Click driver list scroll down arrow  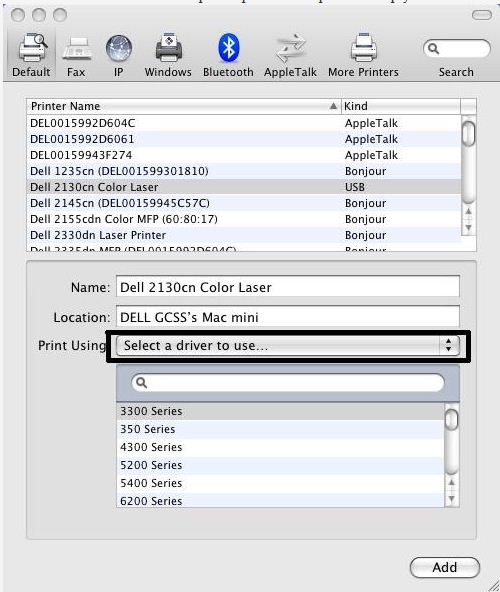(452, 500)
